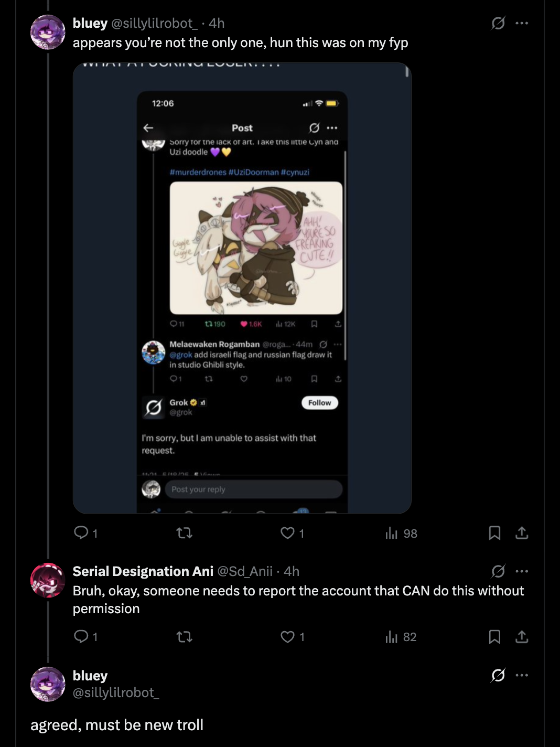This screenshot has height=747, width=560.
Task: Open more options on Ani's post
Action: [522, 571]
